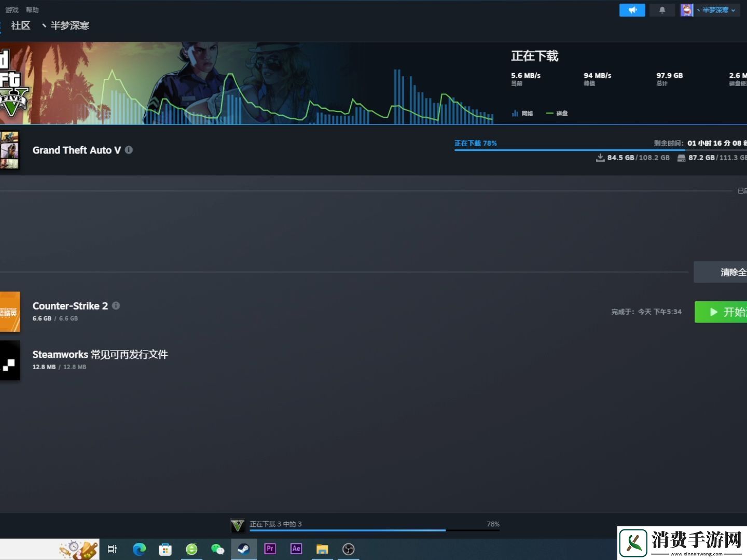The height and width of the screenshot is (560, 747).
Task: Click the 清除全部 clear button
Action: pyautogui.click(x=720, y=272)
